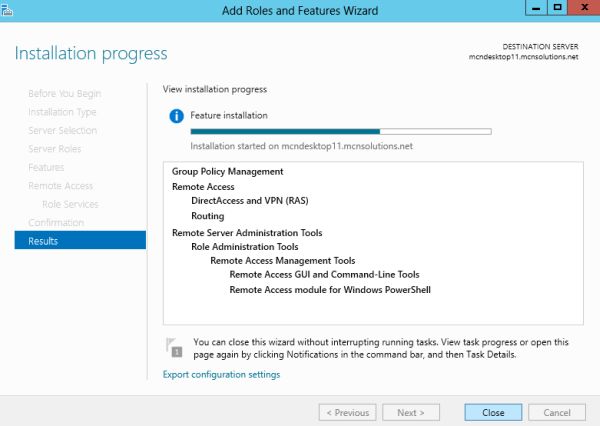Click the blue information icon beside Feature installation
This screenshot has height=426, width=600.
[x=176, y=116]
